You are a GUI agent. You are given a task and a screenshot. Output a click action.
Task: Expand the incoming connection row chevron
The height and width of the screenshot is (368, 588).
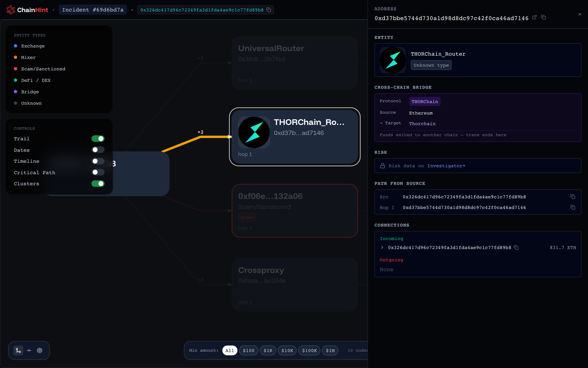click(382, 248)
